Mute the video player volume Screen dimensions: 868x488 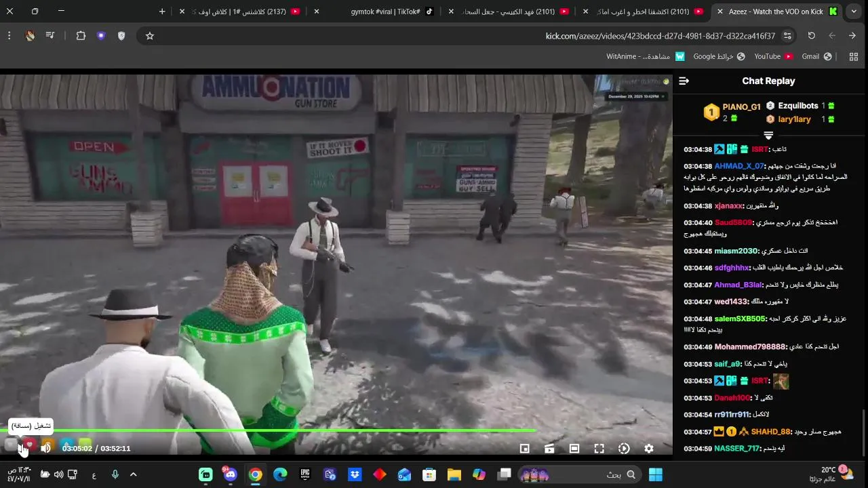tap(45, 448)
